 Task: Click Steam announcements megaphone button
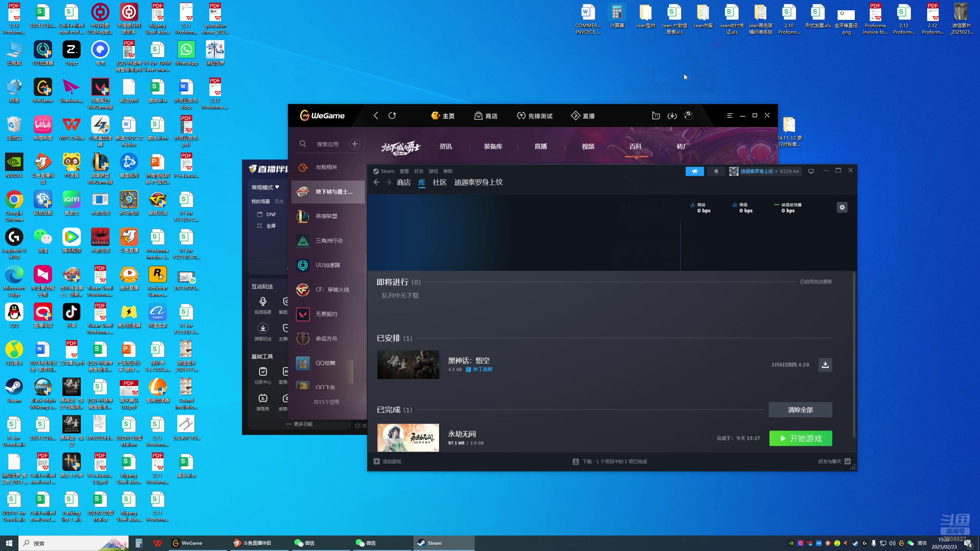click(694, 171)
